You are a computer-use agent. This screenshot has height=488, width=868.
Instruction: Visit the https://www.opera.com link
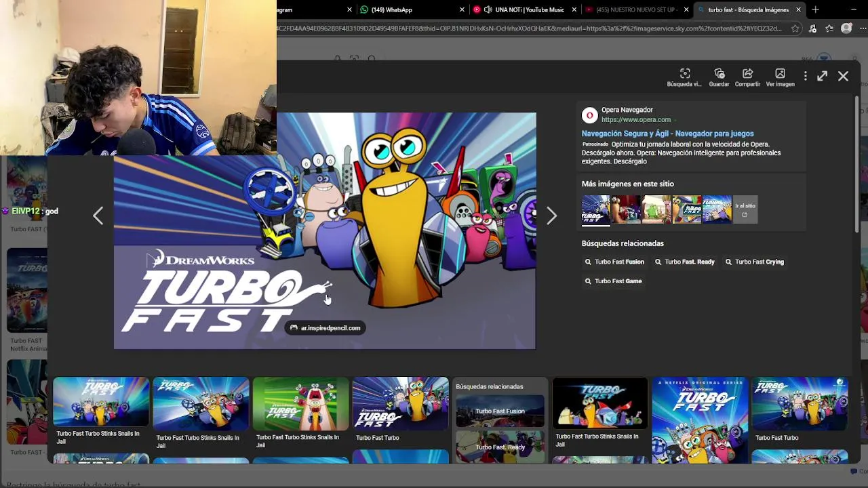tap(636, 120)
